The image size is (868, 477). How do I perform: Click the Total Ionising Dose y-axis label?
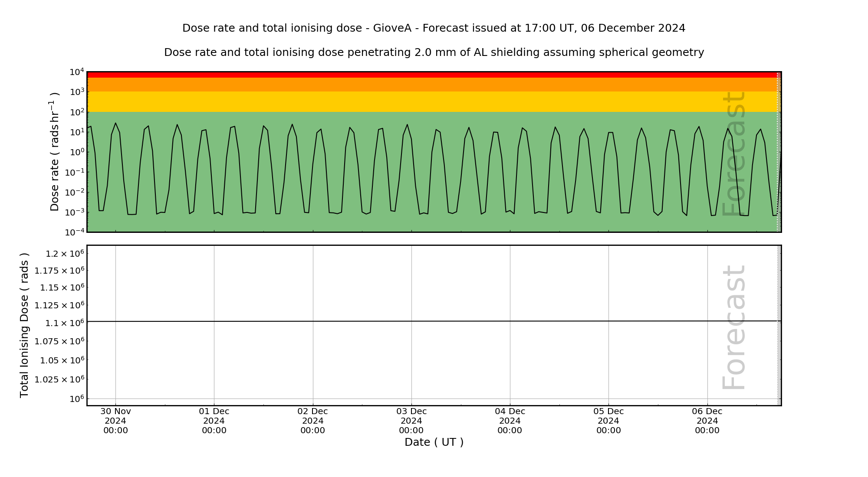[x=24, y=325]
